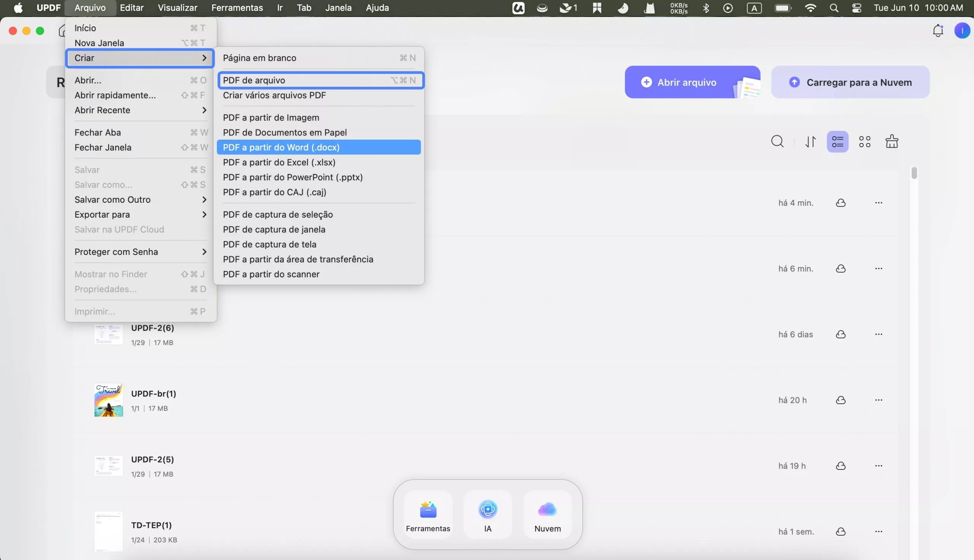The width and height of the screenshot is (974, 560).
Task: Open macOS Spotlight search in the menu bar
Action: pos(834,8)
